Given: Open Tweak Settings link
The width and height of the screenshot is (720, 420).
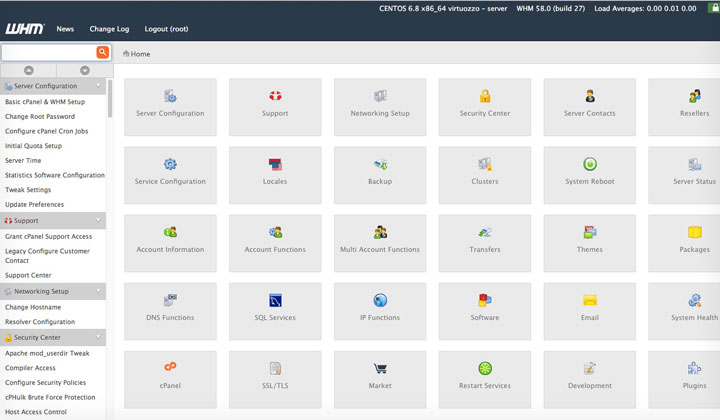Looking at the screenshot, I should (28, 190).
